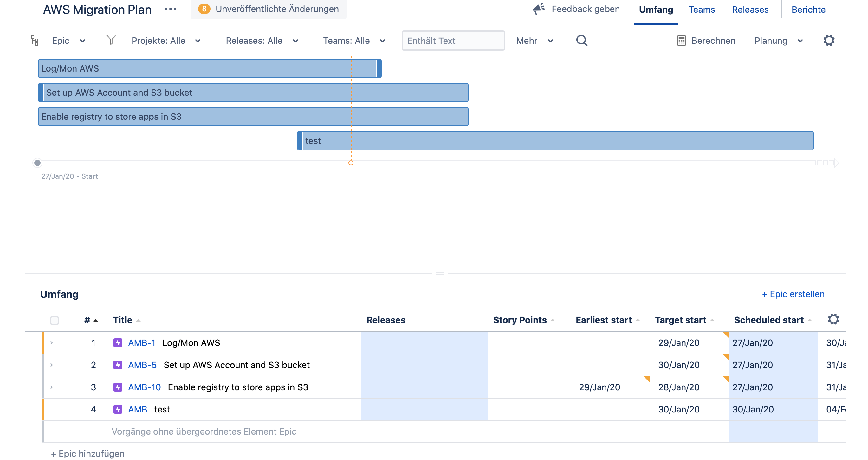Open the Mehr filters dropdown
868x460 pixels.
click(x=535, y=41)
